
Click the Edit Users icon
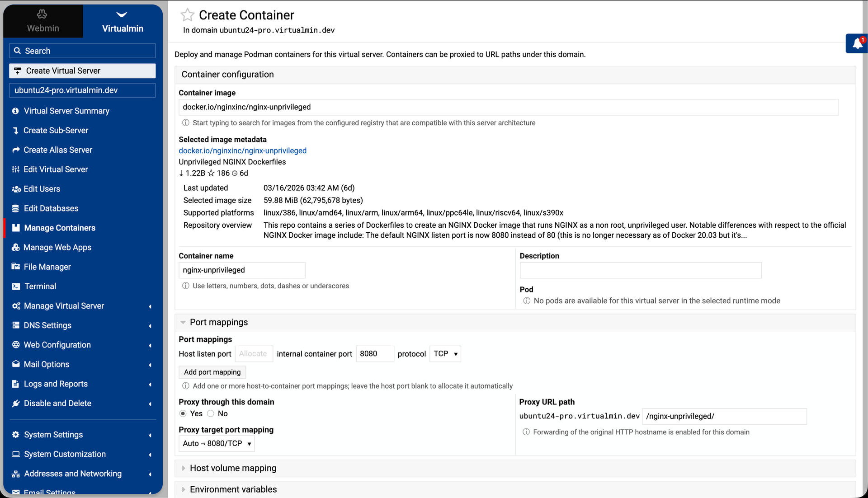(x=16, y=189)
